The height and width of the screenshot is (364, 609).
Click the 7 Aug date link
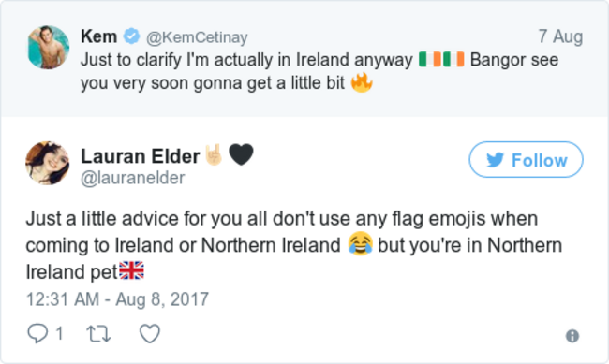point(560,36)
